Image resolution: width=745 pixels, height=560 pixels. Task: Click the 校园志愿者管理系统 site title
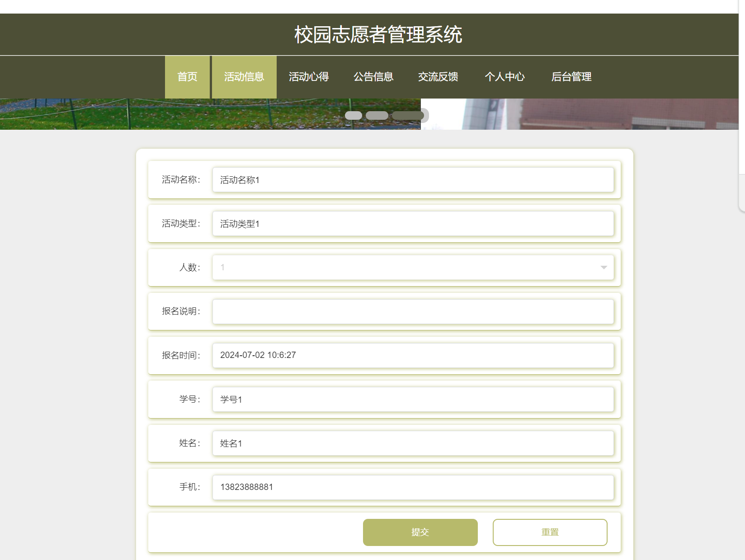pos(378,33)
